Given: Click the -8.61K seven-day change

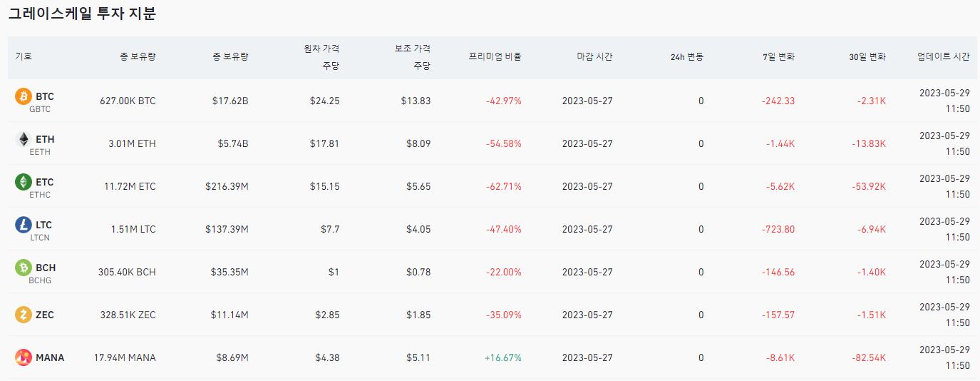Looking at the screenshot, I should tap(780, 357).
